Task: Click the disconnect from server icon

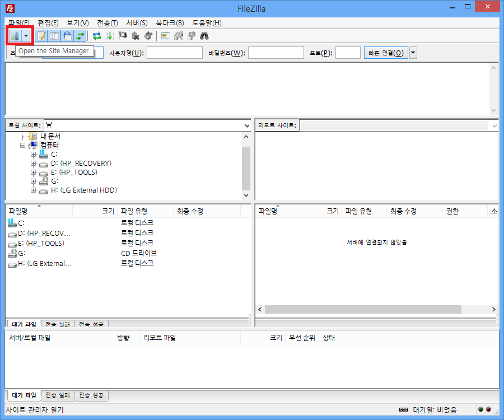Action: click(x=135, y=36)
